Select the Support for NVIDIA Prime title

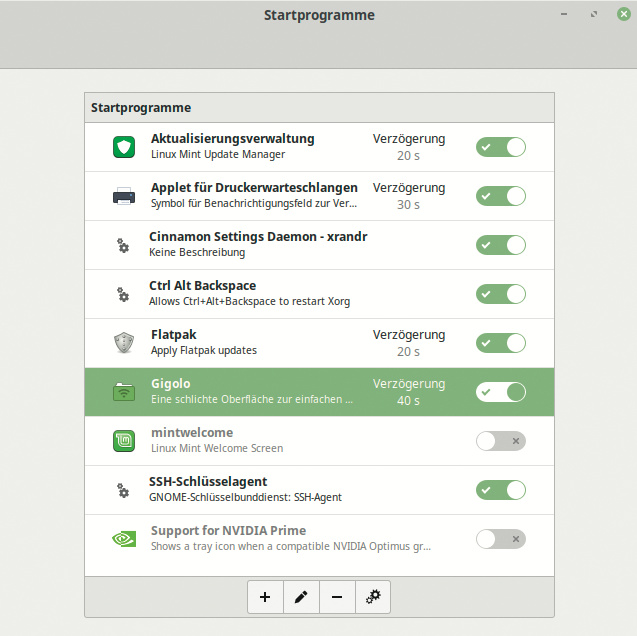(228, 531)
